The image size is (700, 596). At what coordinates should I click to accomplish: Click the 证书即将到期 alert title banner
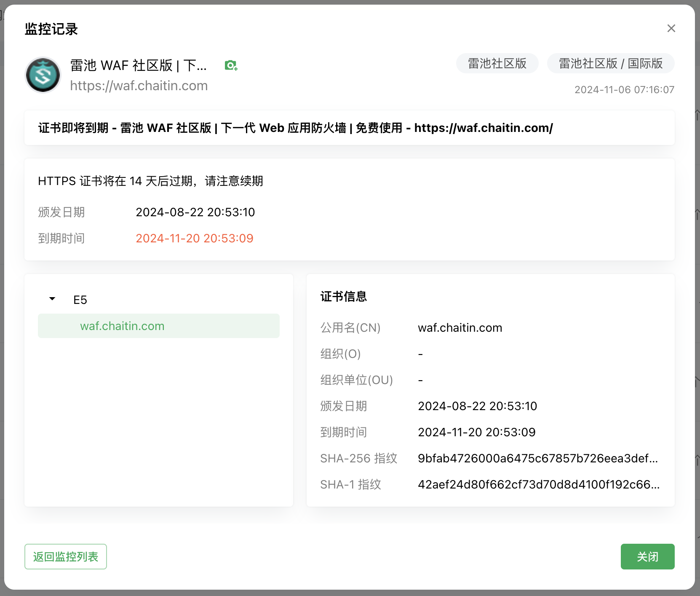point(295,128)
